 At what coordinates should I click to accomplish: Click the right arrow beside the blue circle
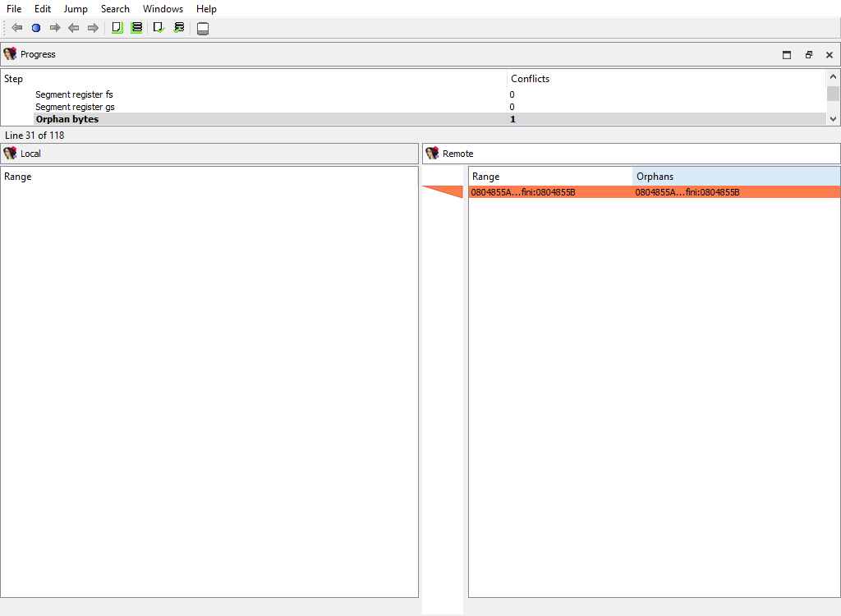55,28
